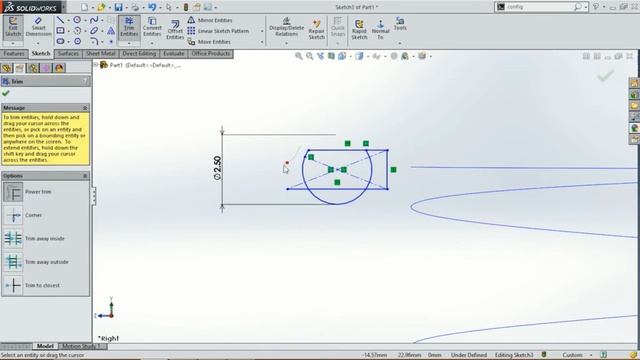Screen dimensions: 640x360
Task: Open the ConfigurationManager tab
Action: pos(33,68)
